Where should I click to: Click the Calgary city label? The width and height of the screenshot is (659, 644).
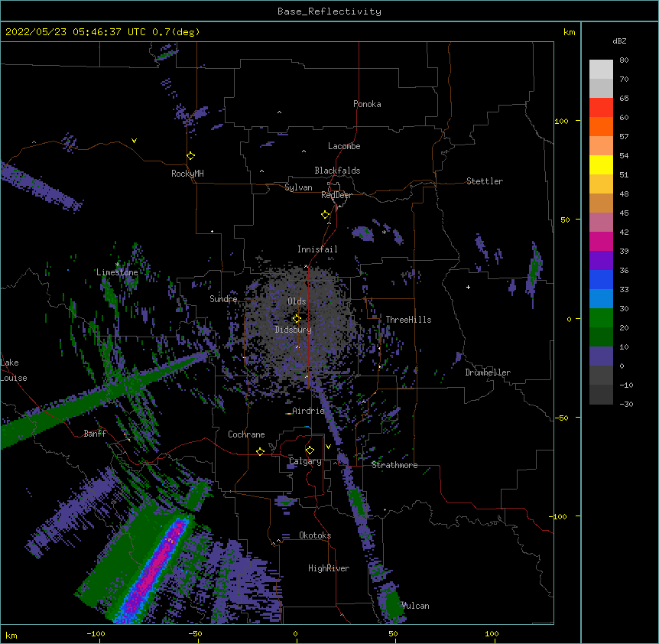(305, 461)
